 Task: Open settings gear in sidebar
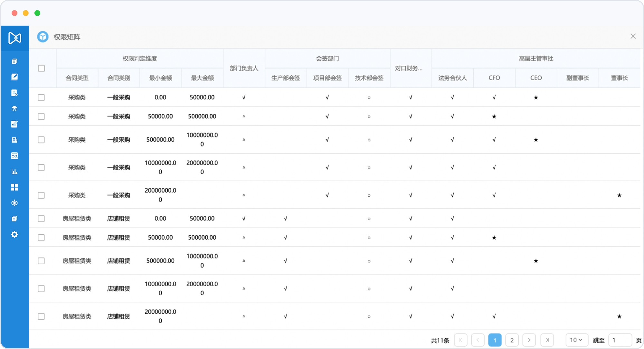pyautogui.click(x=14, y=234)
